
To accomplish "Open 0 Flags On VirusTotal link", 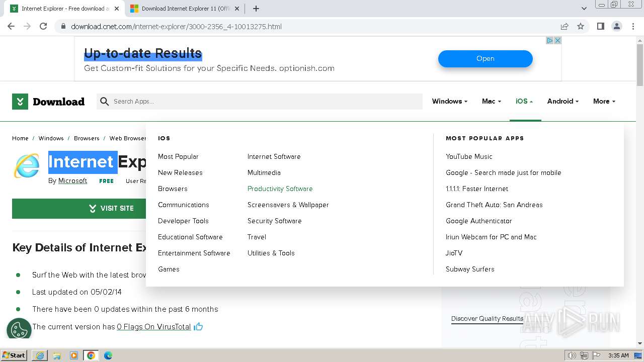I will [154, 327].
